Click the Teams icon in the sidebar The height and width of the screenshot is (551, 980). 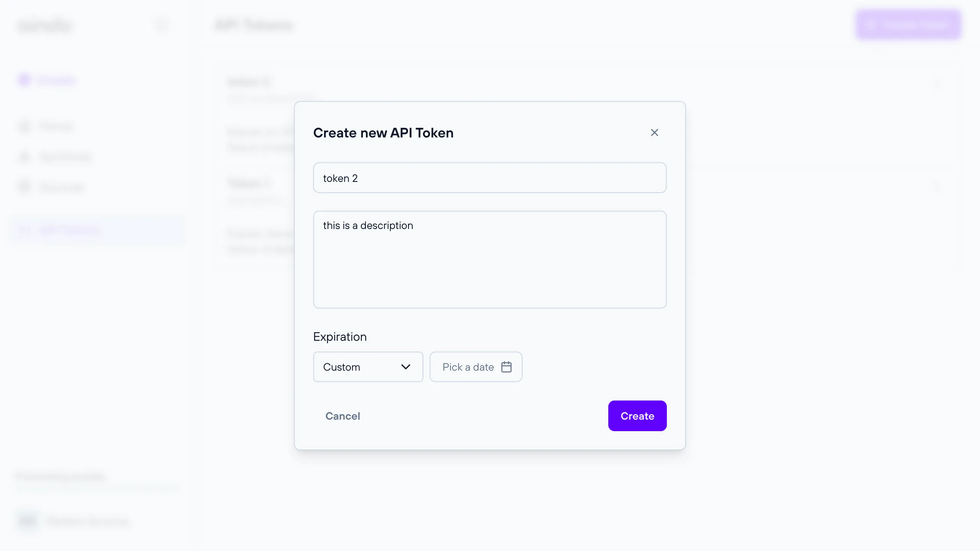pos(24,126)
